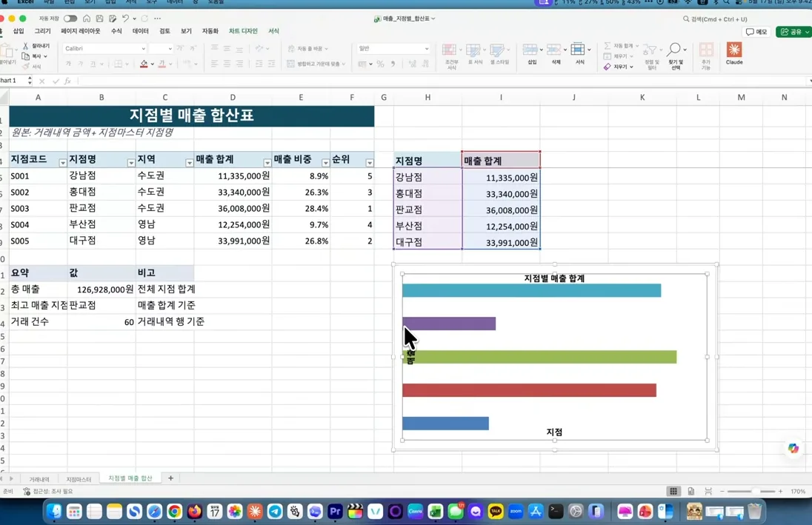The image size is (812, 525).
Task: Open the three-dot more commands menu
Action: click(157, 19)
